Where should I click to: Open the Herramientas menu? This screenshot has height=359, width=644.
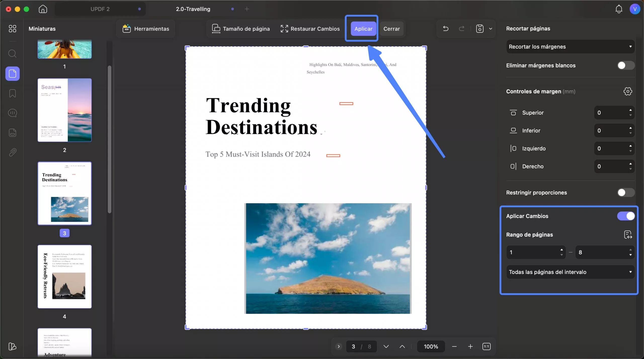[x=146, y=29]
